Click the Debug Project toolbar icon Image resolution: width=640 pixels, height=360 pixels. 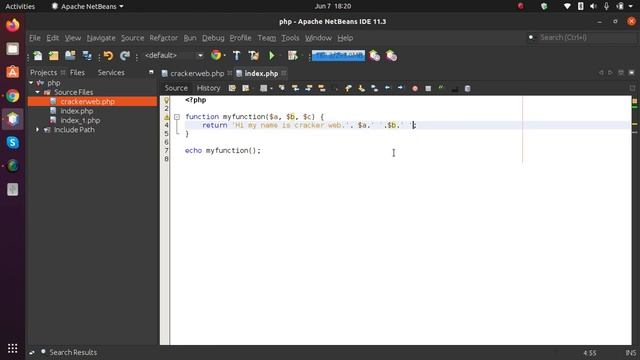click(292, 56)
